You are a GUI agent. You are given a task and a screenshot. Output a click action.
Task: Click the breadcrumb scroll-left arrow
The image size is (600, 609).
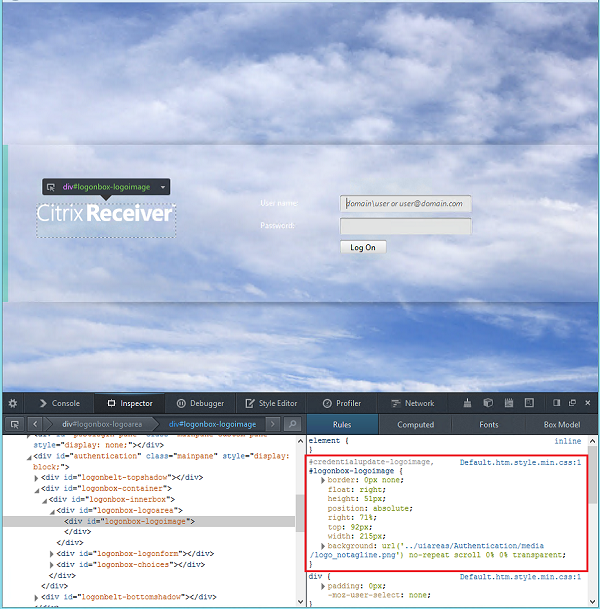(x=34, y=424)
